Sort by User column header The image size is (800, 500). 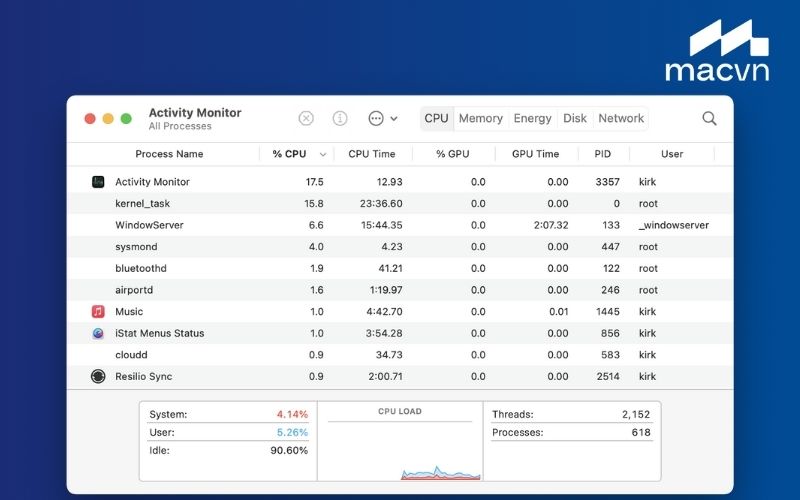(672, 154)
